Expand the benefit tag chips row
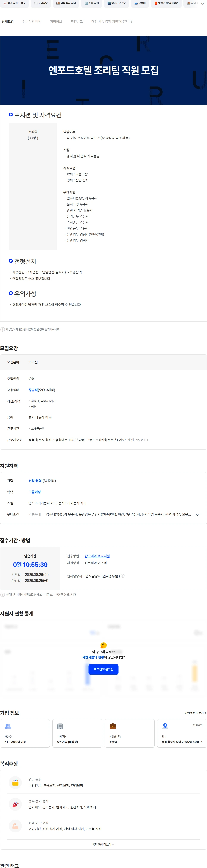Image resolution: width=207 pixels, height=868 pixels. click(202, 3)
